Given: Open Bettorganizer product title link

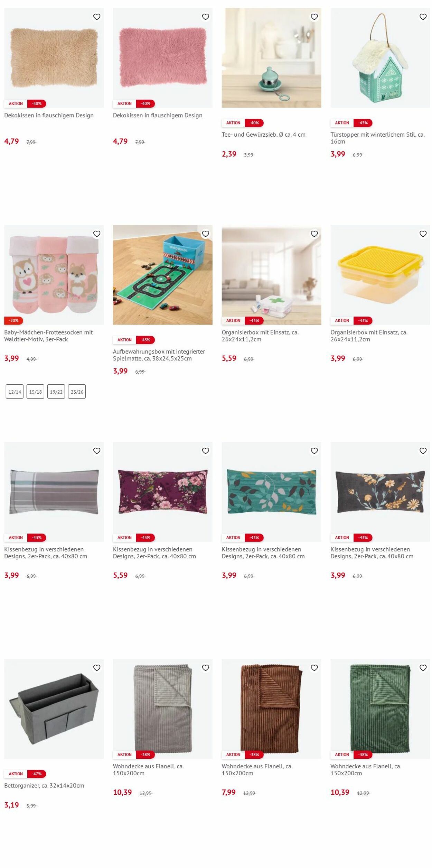Looking at the screenshot, I should pos(44,786).
